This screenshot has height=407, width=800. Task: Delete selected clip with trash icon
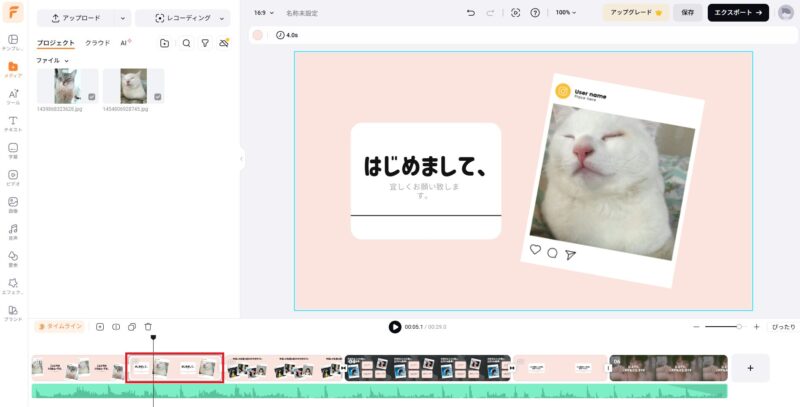pyautogui.click(x=148, y=327)
